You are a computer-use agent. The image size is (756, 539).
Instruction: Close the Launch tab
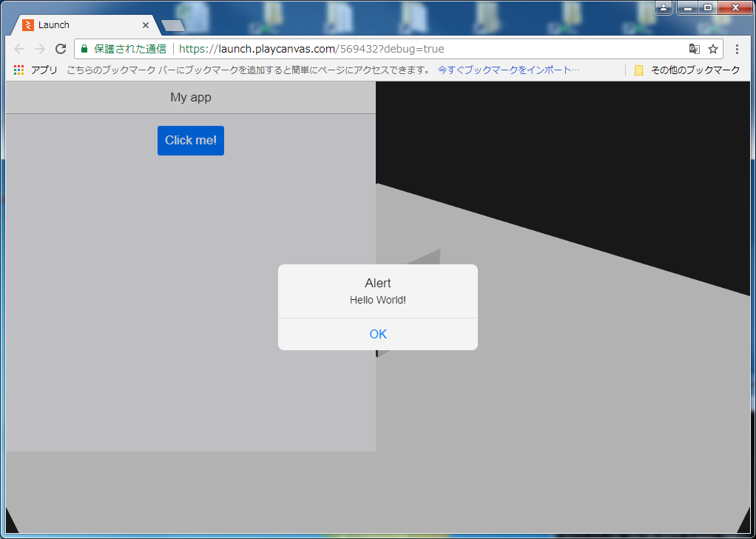click(x=146, y=25)
